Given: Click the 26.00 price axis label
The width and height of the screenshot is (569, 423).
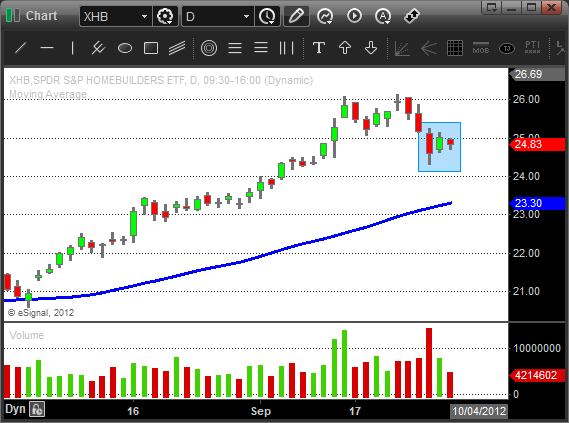Looking at the screenshot, I should pyautogui.click(x=526, y=99).
